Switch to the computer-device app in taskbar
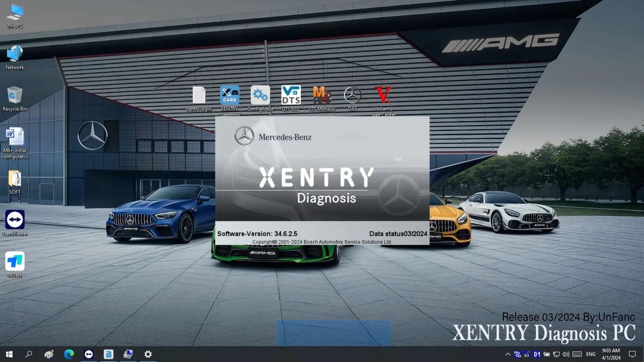 (x=128, y=354)
